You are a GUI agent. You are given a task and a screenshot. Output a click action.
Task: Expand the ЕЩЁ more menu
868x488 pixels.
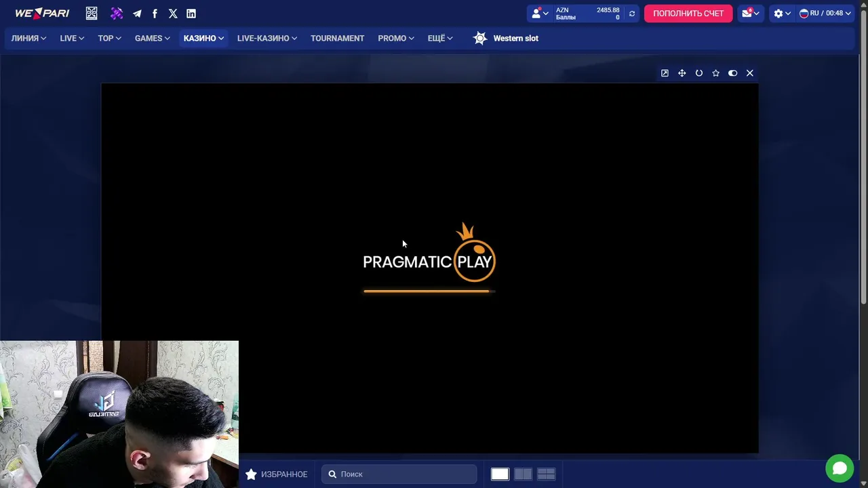pyautogui.click(x=440, y=39)
